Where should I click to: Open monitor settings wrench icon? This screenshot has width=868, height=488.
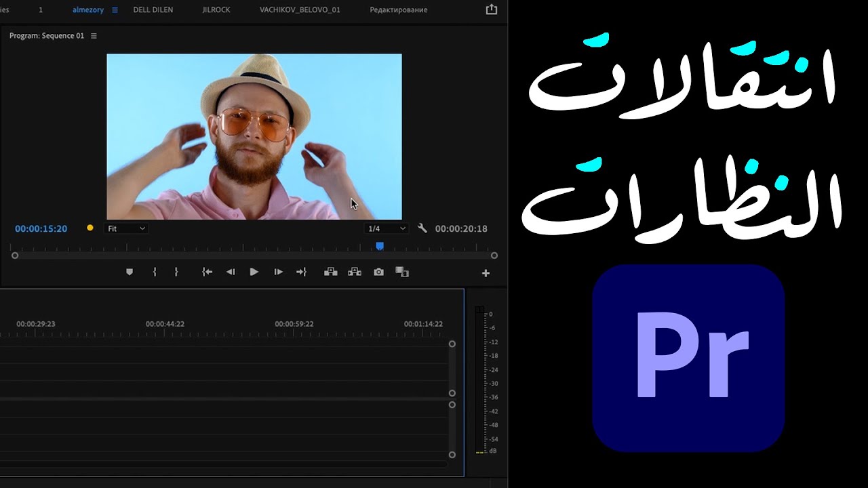click(x=422, y=228)
